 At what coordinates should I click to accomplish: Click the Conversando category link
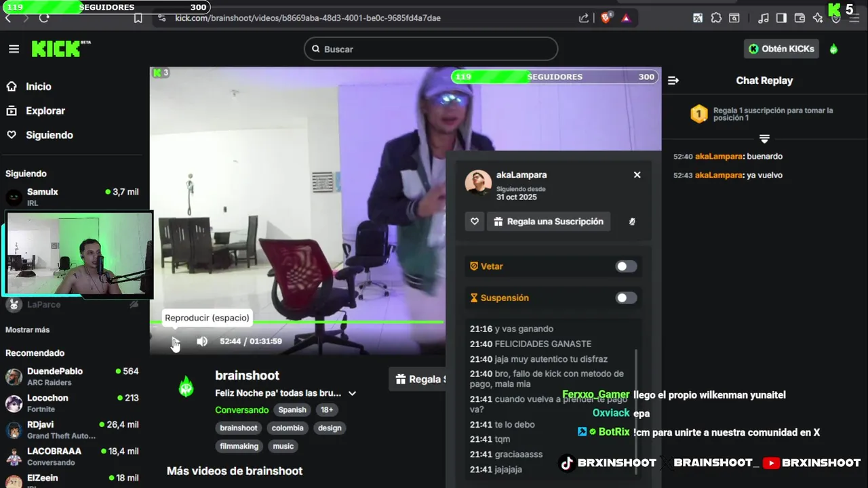242,409
